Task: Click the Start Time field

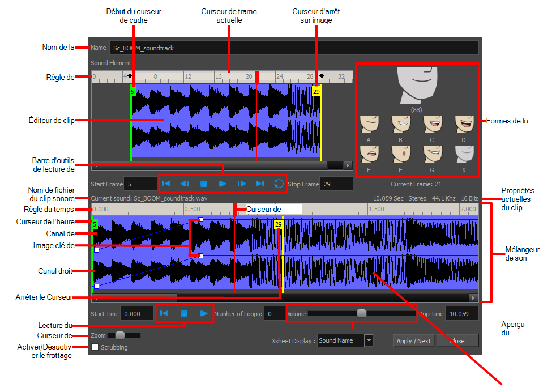Action: coord(137,314)
